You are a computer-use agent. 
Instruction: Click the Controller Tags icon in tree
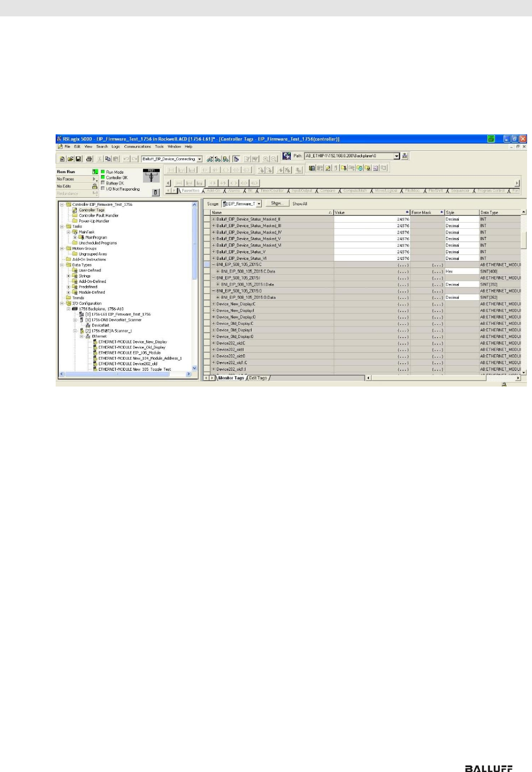pyautogui.click(x=75, y=210)
